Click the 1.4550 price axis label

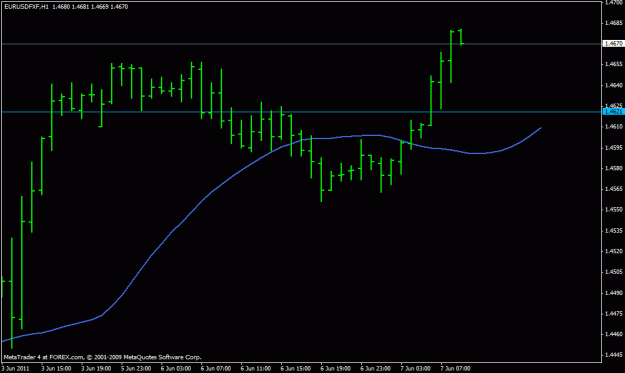click(613, 210)
